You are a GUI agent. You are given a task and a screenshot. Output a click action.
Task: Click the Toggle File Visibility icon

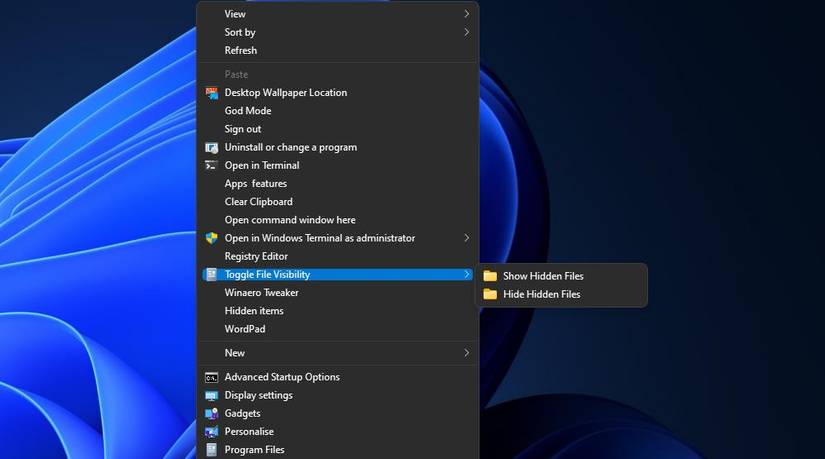tap(212, 275)
